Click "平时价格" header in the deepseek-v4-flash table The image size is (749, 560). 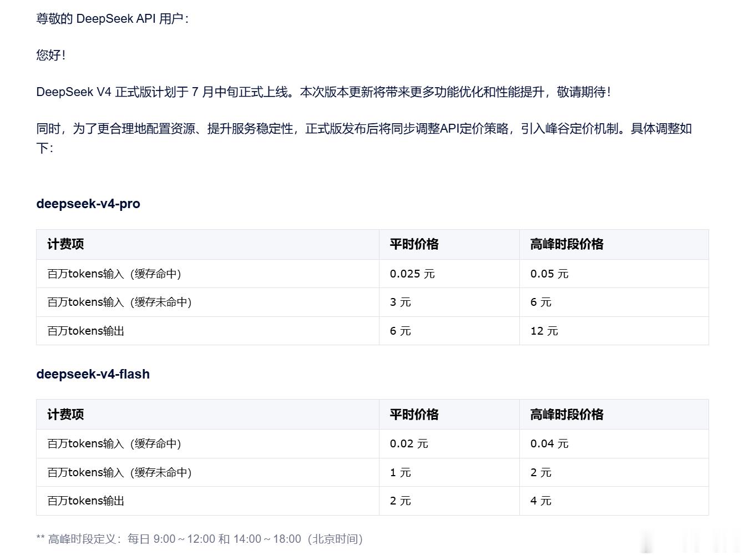click(x=414, y=415)
